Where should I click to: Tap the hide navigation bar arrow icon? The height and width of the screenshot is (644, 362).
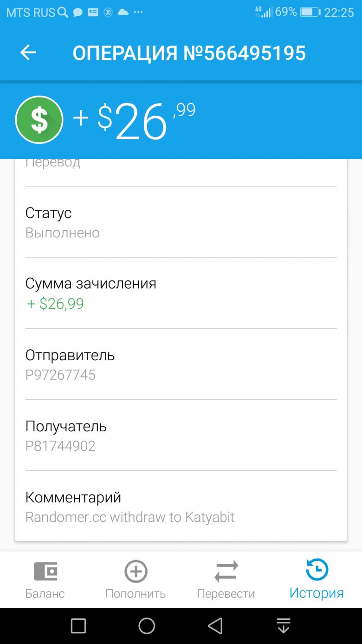pyautogui.click(x=283, y=626)
